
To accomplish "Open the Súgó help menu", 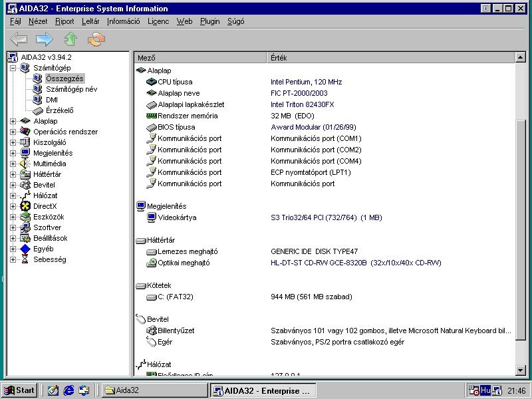I will (236, 21).
